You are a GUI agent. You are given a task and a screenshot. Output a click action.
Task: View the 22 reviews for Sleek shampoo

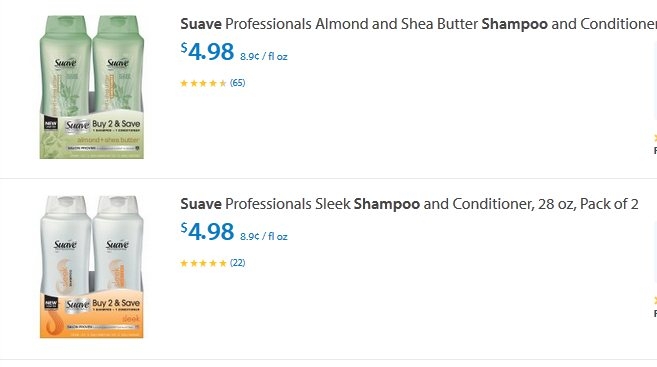[x=238, y=263]
